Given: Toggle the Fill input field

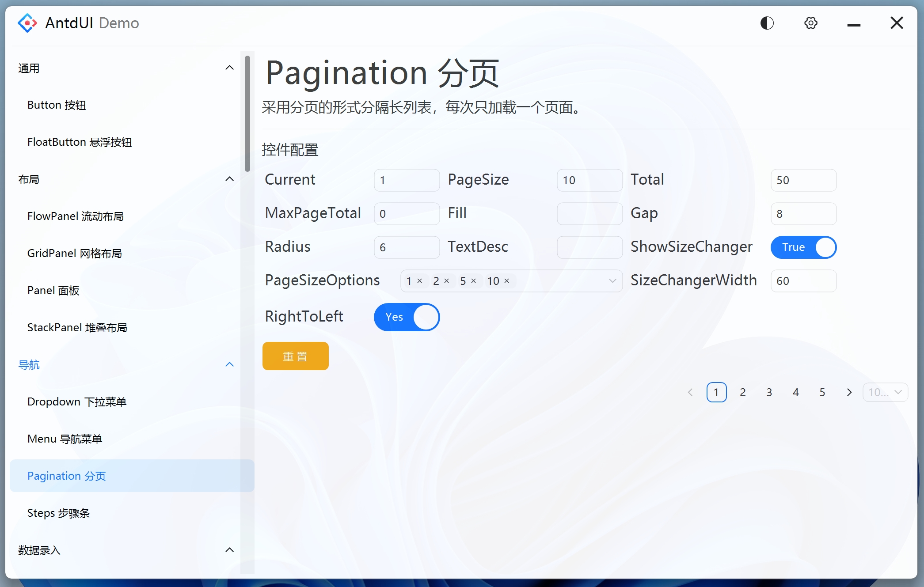Looking at the screenshot, I should (x=589, y=213).
